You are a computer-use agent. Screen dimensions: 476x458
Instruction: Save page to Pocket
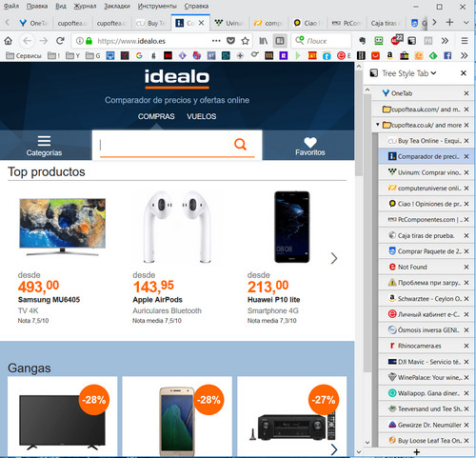click(230, 41)
